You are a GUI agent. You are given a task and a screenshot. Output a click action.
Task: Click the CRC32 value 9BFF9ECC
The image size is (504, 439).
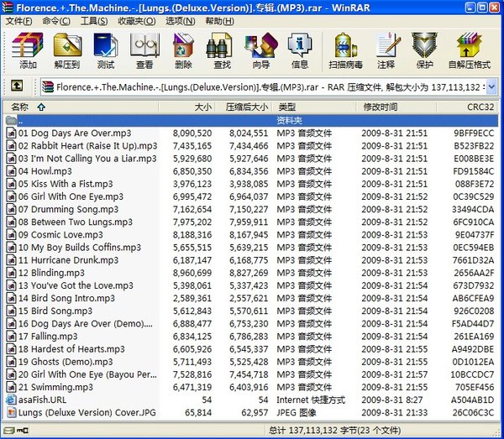click(474, 133)
